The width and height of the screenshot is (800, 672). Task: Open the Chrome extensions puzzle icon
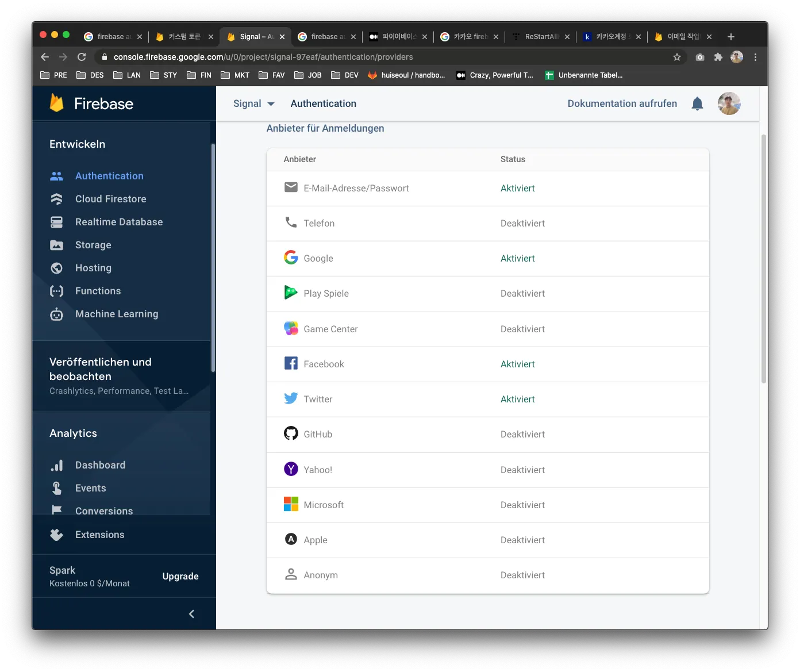coord(718,57)
